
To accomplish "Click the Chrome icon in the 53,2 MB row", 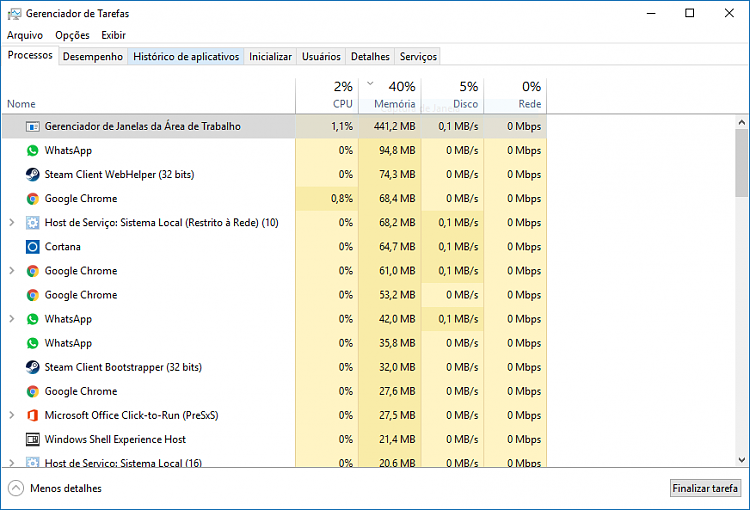I will [x=33, y=295].
